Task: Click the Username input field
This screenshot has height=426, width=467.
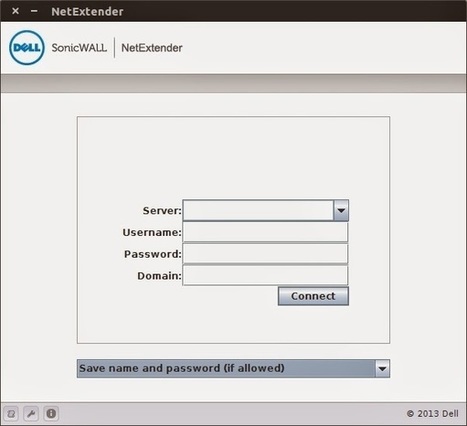Action: point(265,232)
